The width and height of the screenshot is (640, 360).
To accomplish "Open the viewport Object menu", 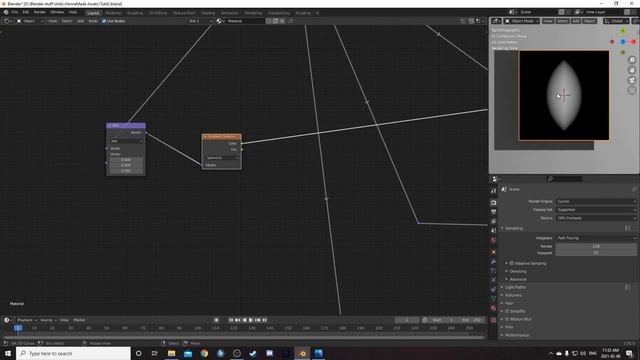I will coord(589,21).
